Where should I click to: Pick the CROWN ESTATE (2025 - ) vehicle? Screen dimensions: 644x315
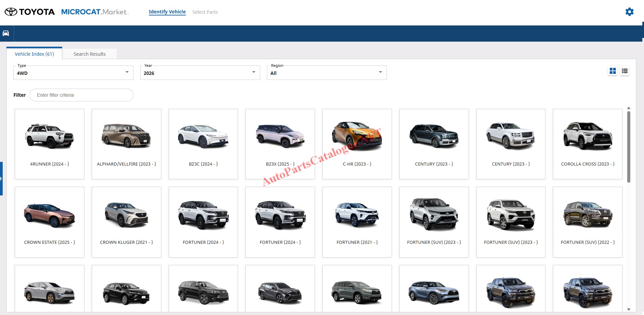pyautogui.click(x=49, y=222)
